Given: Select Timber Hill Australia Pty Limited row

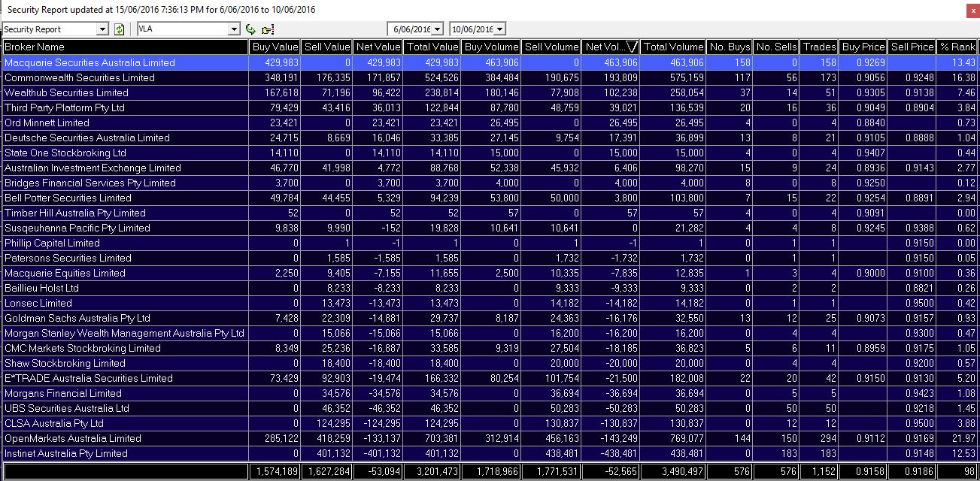Looking at the screenshot, I should (x=490, y=213).
